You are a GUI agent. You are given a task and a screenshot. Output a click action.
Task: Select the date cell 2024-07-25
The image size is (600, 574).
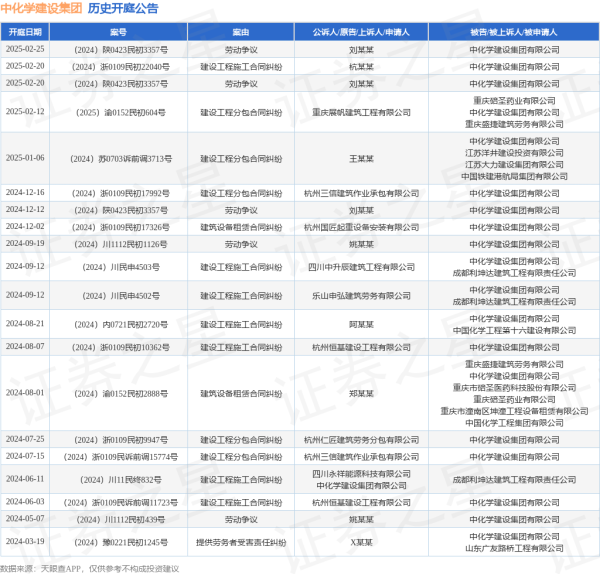pyautogui.click(x=25, y=439)
